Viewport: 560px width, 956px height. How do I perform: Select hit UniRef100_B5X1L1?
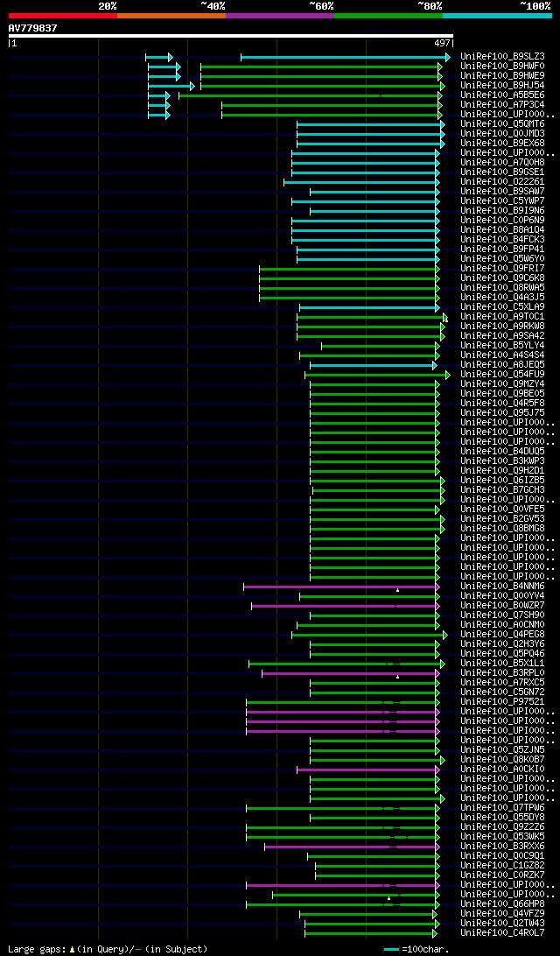(x=502, y=664)
